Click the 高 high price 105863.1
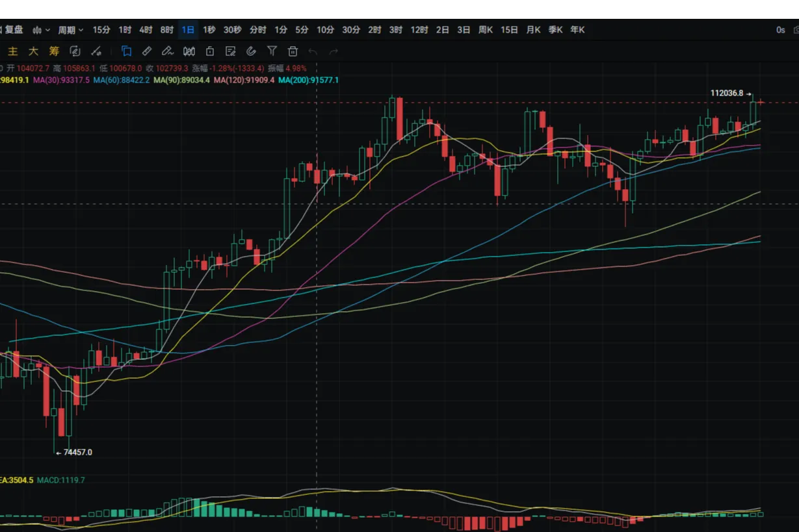 click(x=74, y=68)
